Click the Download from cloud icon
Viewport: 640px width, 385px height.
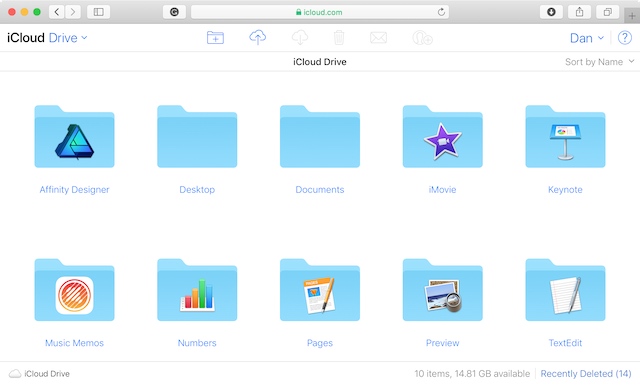pyautogui.click(x=300, y=37)
